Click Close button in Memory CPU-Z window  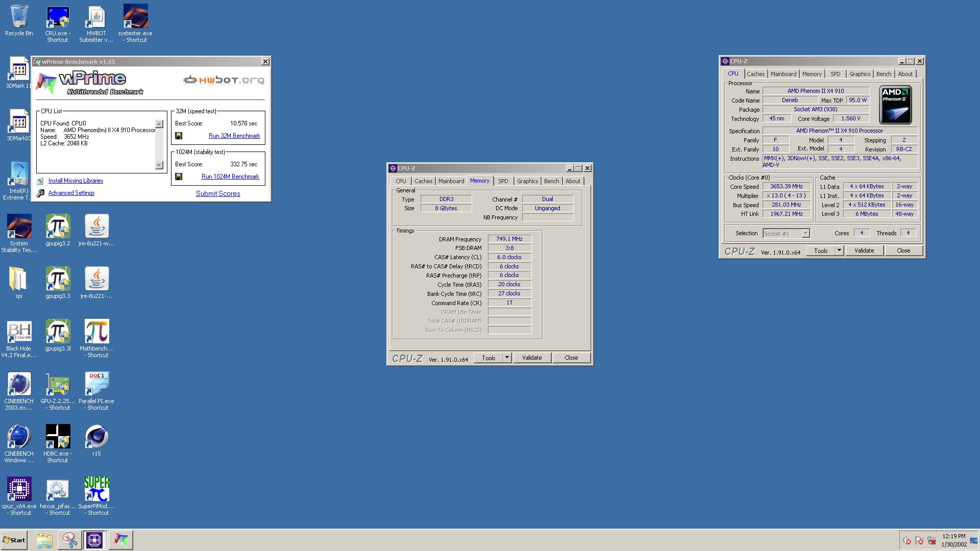[x=571, y=358]
